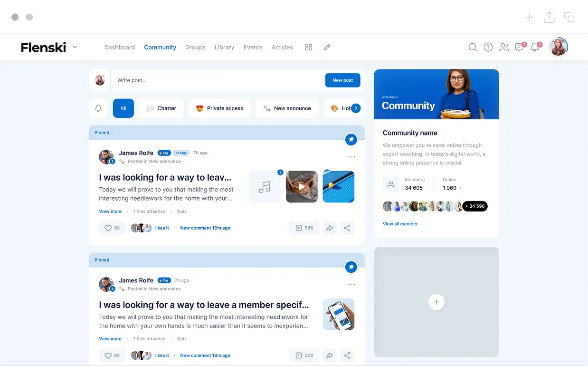Viewport: 588px width, 366px height.
Task: Toggle feed notification bell beside All filter
Action: [x=98, y=108]
